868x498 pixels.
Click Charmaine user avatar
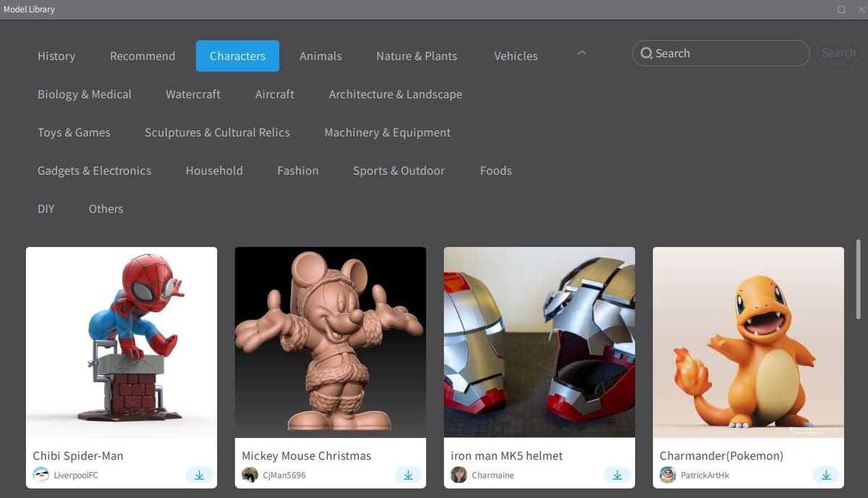tap(459, 475)
